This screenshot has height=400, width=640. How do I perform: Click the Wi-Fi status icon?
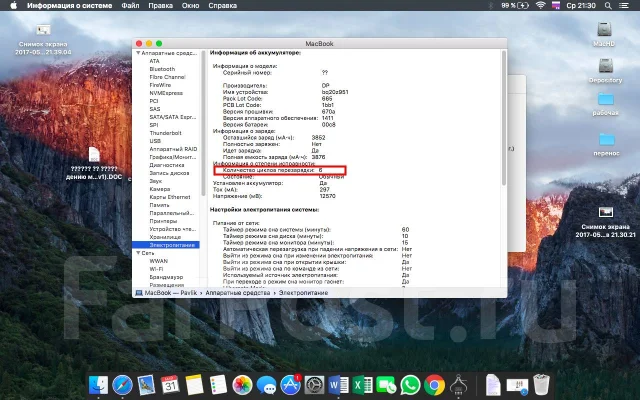[x=540, y=5]
